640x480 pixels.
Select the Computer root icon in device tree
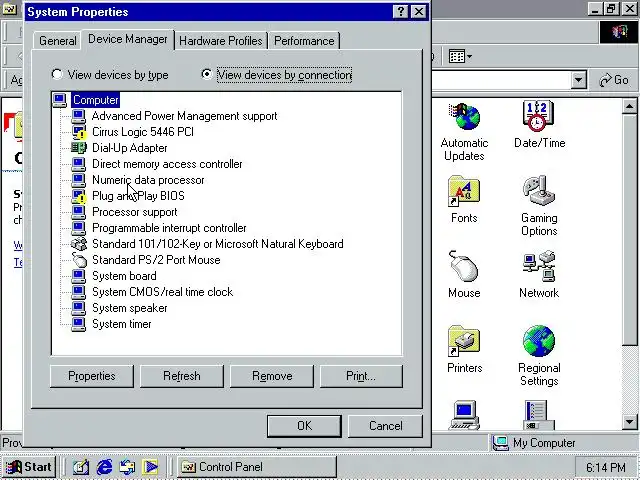60,100
